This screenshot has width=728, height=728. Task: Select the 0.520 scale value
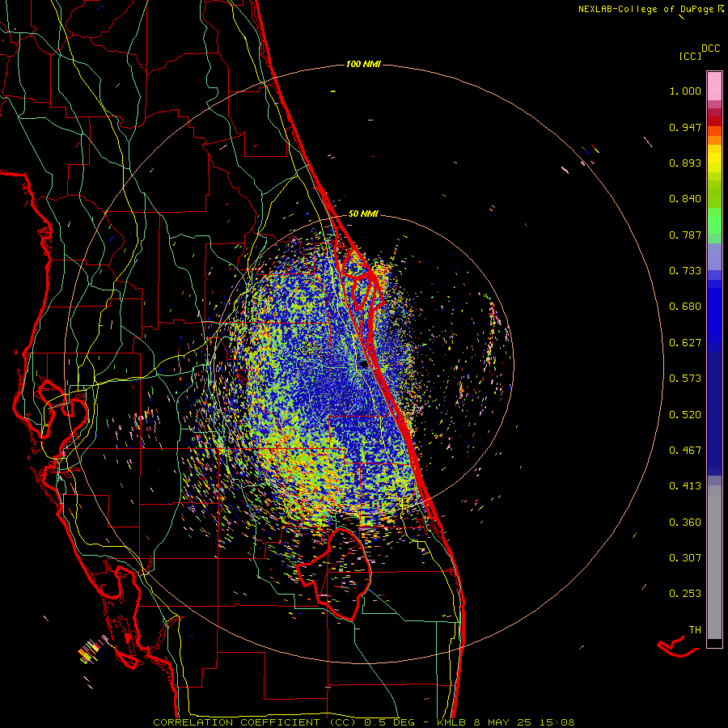coord(685,415)
